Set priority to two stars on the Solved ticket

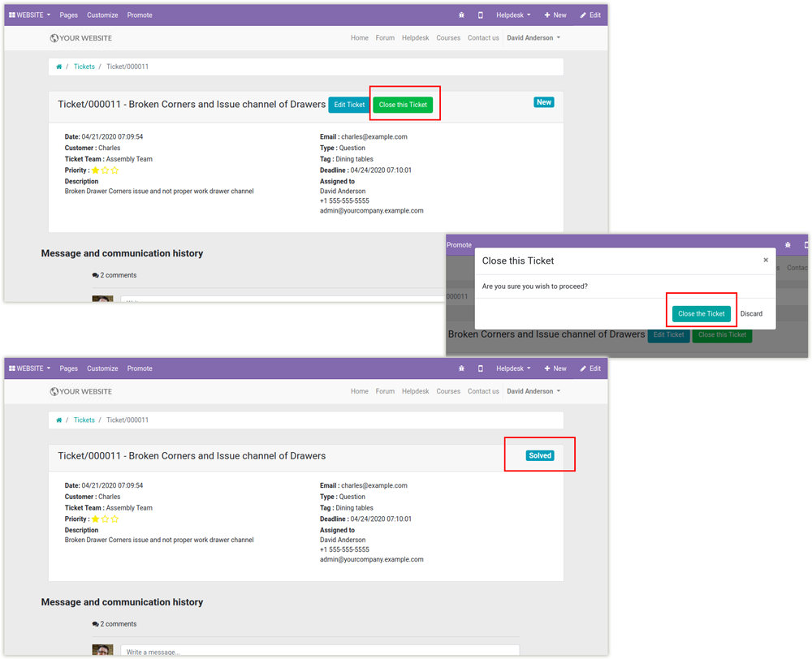pos(105,519)
